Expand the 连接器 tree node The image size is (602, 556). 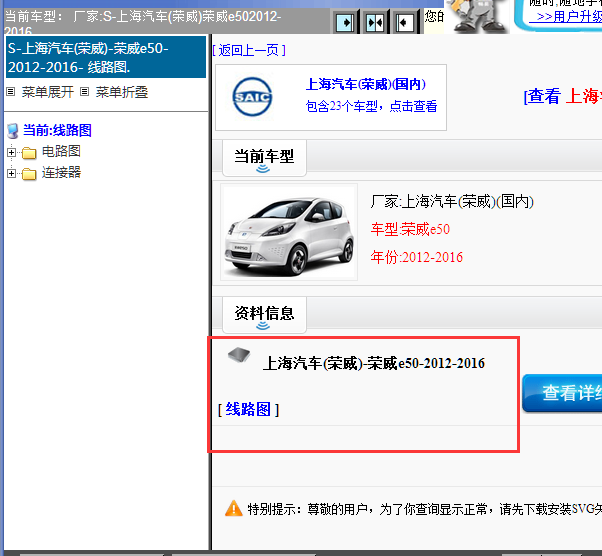(12, 174)
